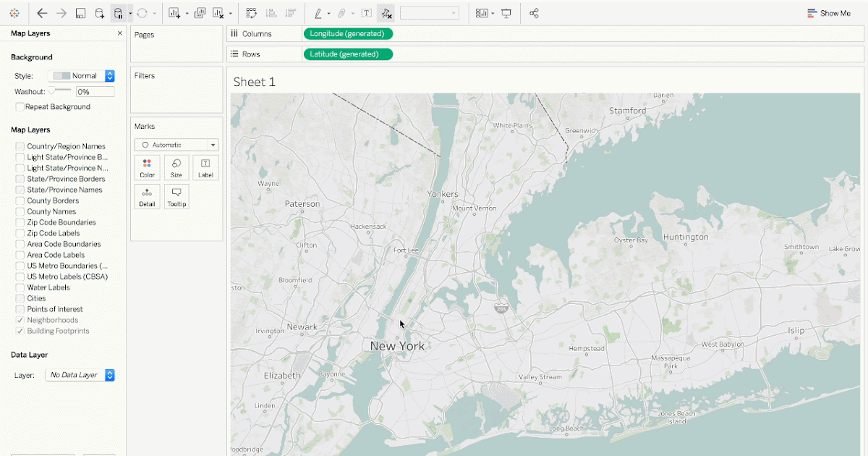
Task: Open Clear Sheet dropdown arrow
Action: coord(230,13)
